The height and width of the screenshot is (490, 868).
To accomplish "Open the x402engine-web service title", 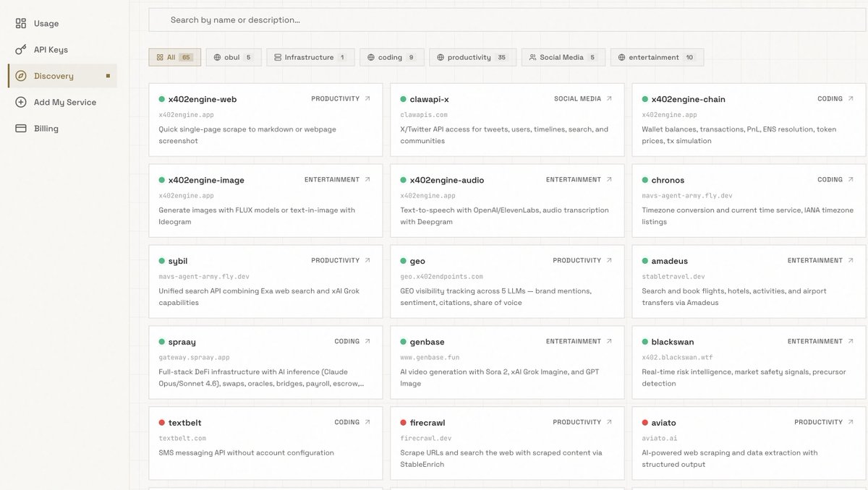I will click(203, 99).
